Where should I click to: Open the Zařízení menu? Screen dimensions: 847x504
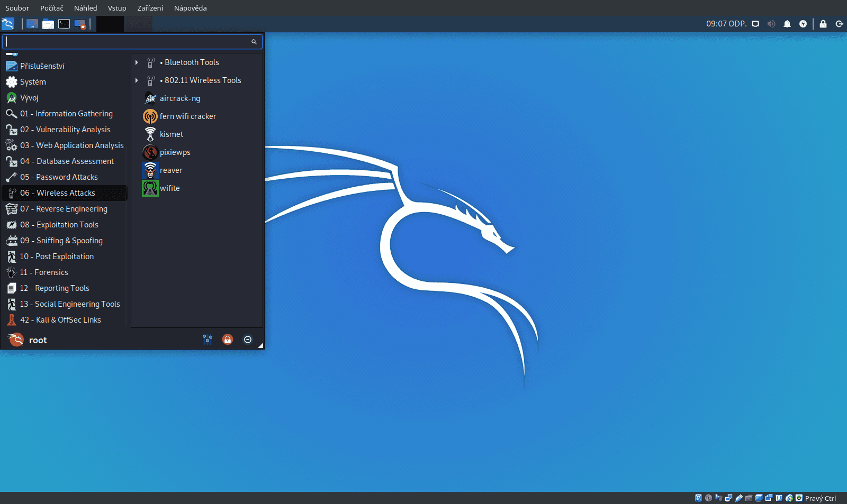tap(150, 8)
